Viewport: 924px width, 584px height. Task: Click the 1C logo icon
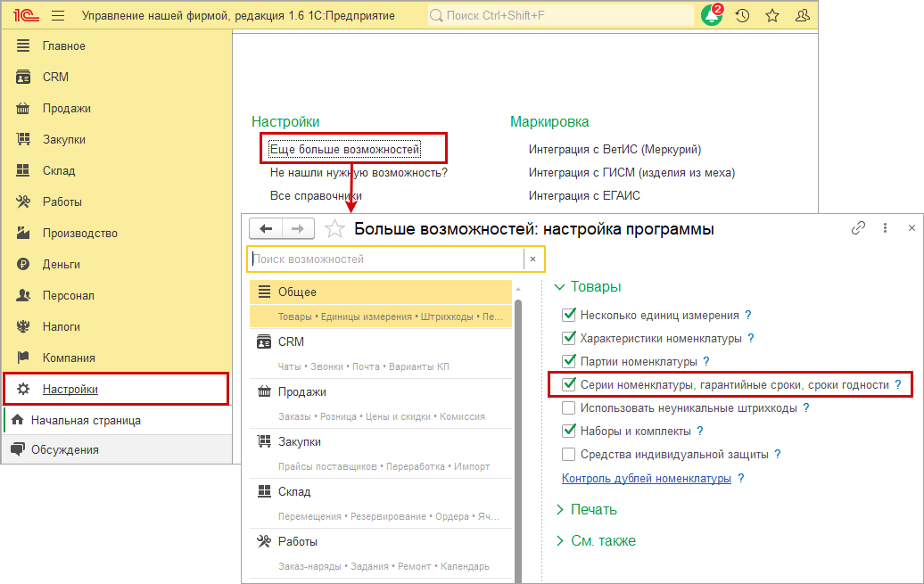point(26,15)
